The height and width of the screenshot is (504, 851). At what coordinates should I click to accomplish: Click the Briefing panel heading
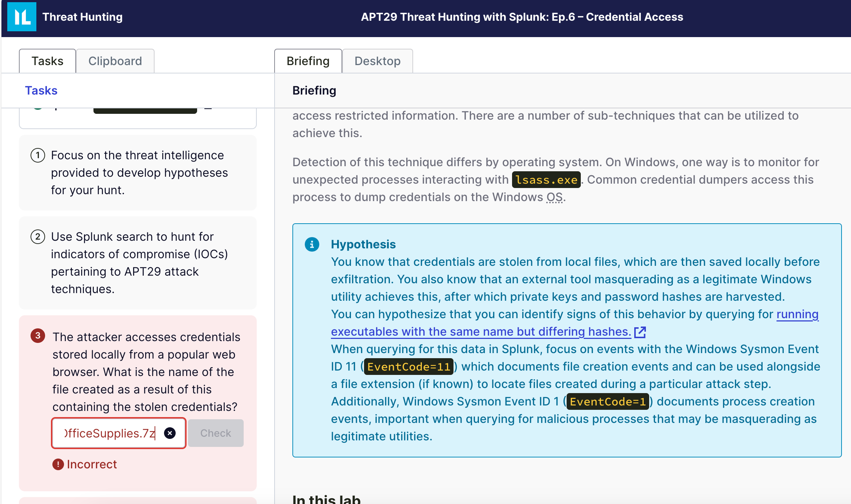[314, 91]
